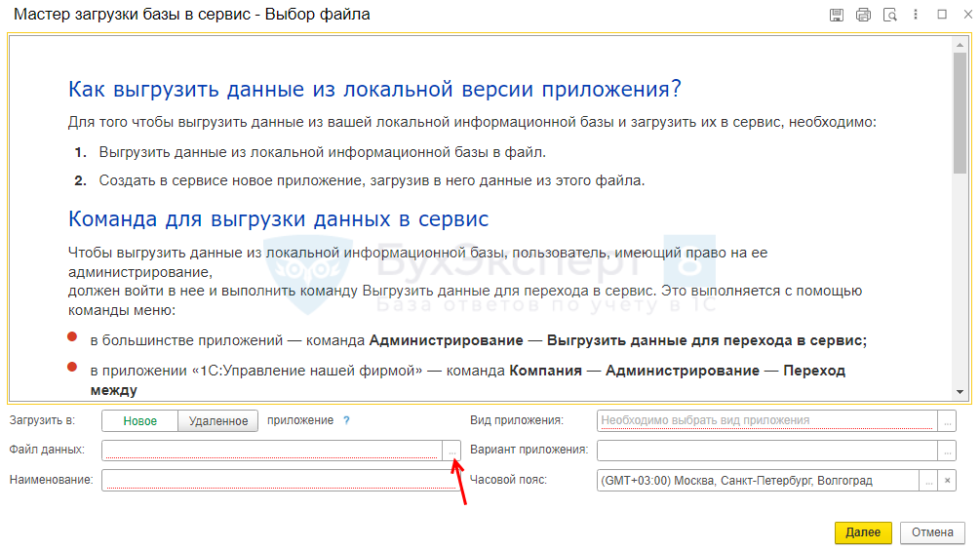Open Вариант приложения selection list

[x=947, y=451]
